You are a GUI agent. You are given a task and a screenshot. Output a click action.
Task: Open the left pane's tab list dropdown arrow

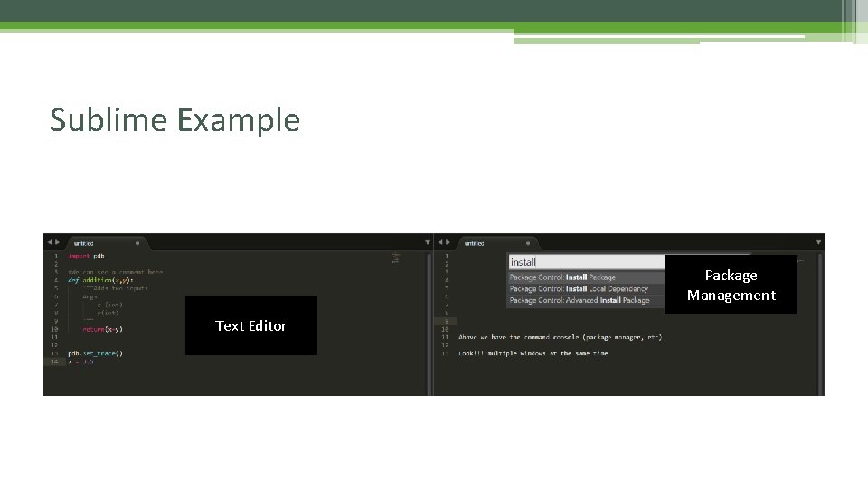coord(428,242)
